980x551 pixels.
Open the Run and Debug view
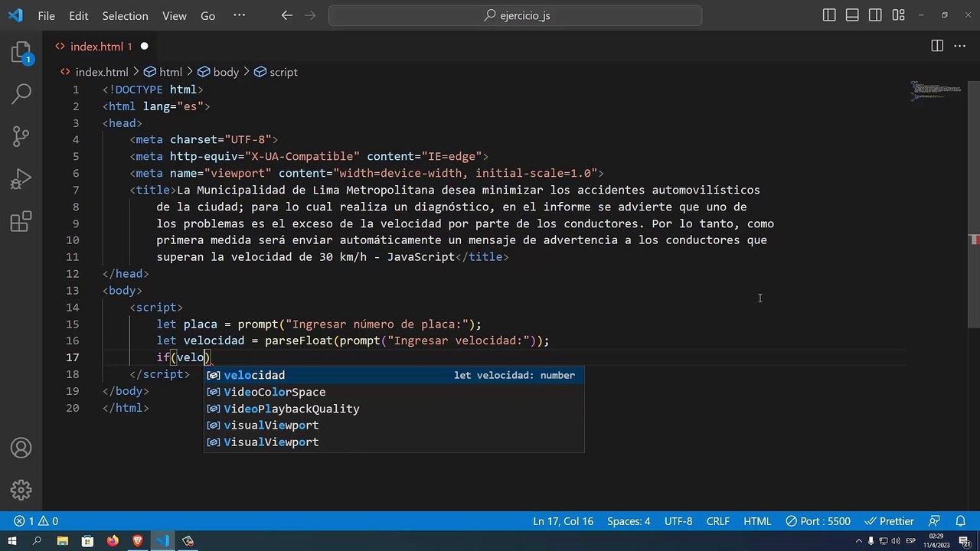[21, 179]
